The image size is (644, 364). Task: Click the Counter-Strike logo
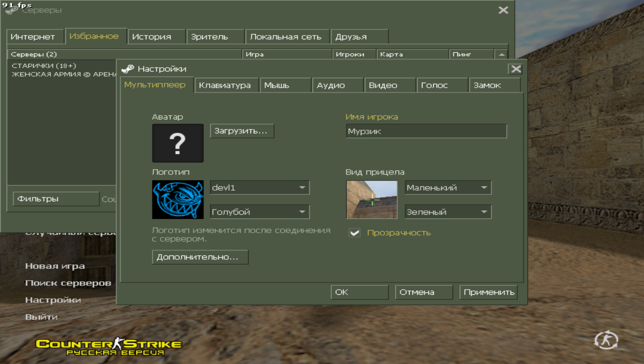tap(109, 346)
